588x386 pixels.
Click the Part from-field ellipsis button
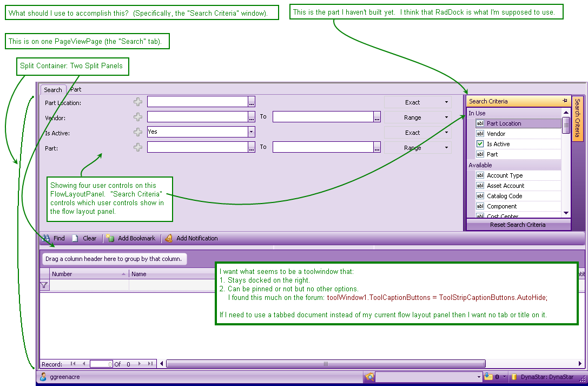coord(251,147)
